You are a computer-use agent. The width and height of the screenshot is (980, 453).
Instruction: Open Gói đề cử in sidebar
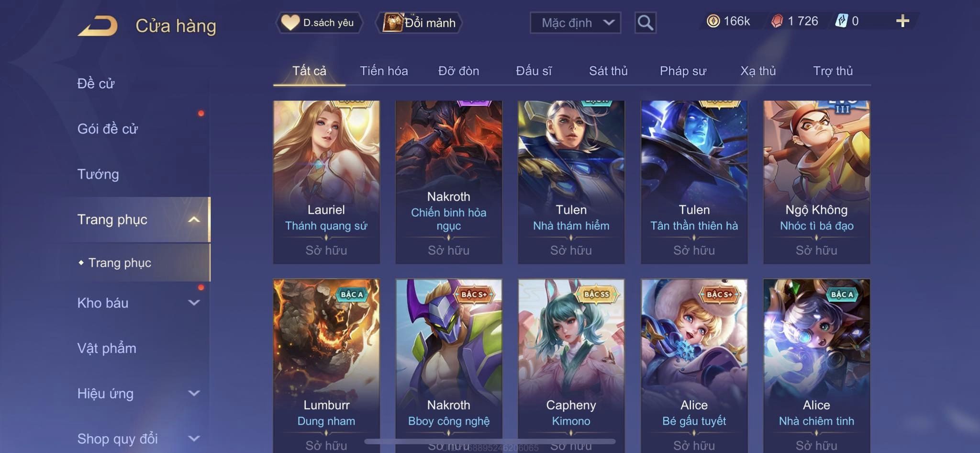pyautogui.click(x=108, y=129)
